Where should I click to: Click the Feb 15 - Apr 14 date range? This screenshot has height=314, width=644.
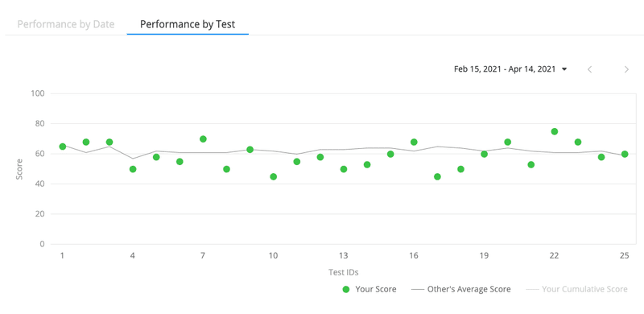pyautogui.click(x=505, y=69)
